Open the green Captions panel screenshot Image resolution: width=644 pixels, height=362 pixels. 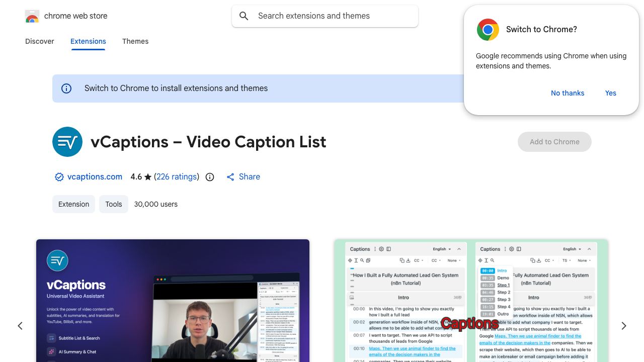tap(471, 301)
